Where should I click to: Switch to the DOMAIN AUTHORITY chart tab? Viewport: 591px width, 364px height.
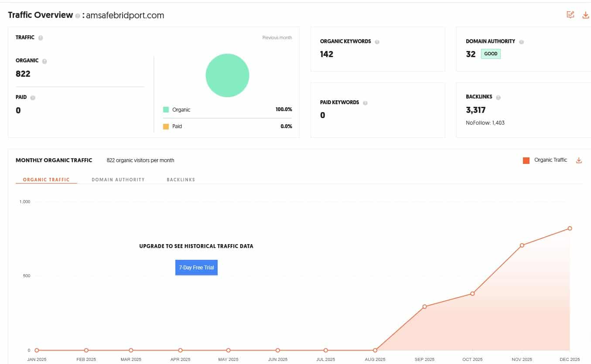click(x=118, y=180)
